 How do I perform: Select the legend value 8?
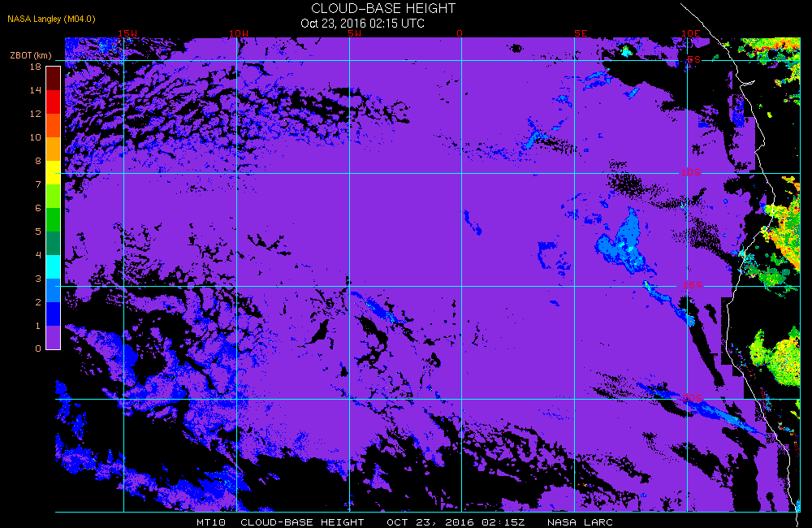tap(38, 161)
